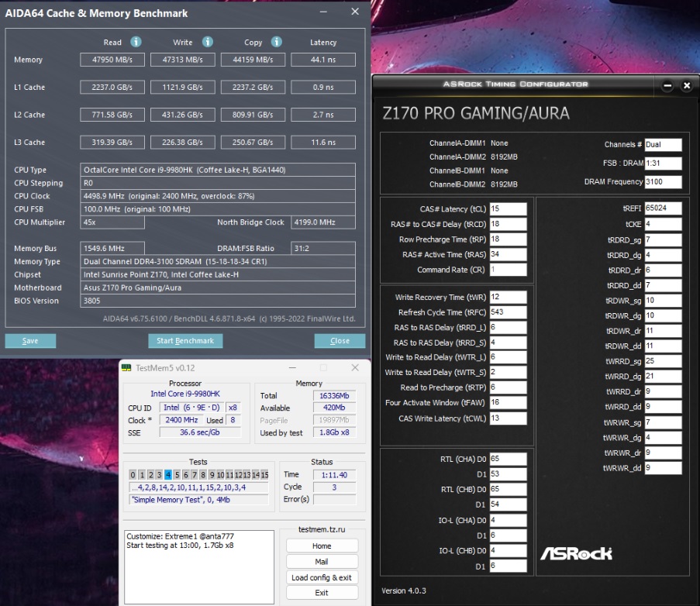The image size is (700, 606).
Task: Click the CAS# Latency (tCL) field
Action: pos(508,208)
